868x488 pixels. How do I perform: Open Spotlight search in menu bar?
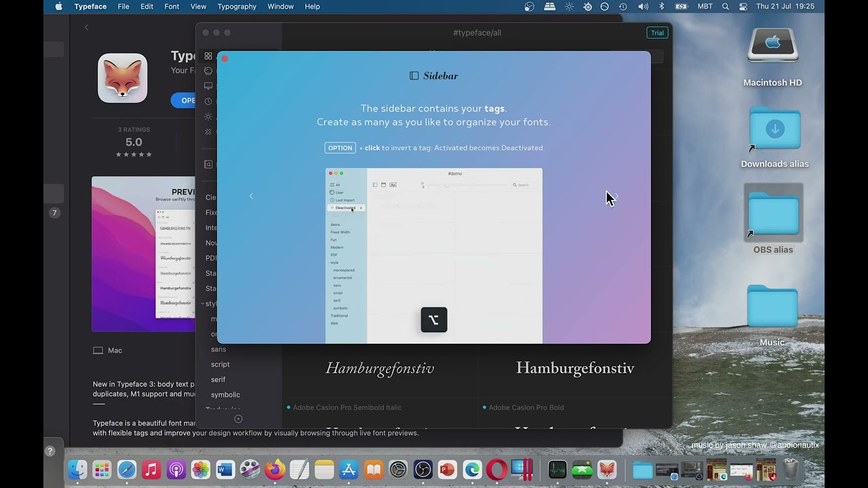pyautogui.click(x=726, y=6)
